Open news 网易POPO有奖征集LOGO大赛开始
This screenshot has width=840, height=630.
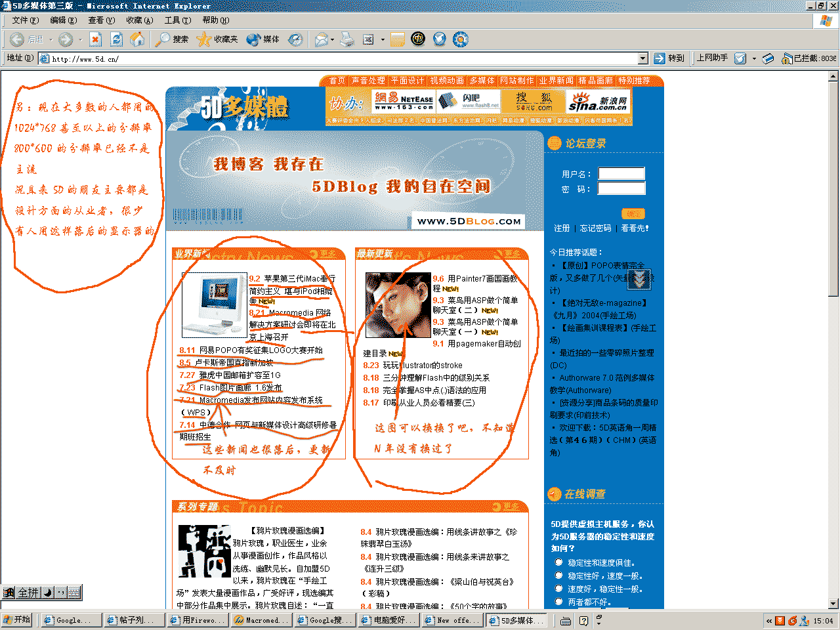[x=261, y=350]
